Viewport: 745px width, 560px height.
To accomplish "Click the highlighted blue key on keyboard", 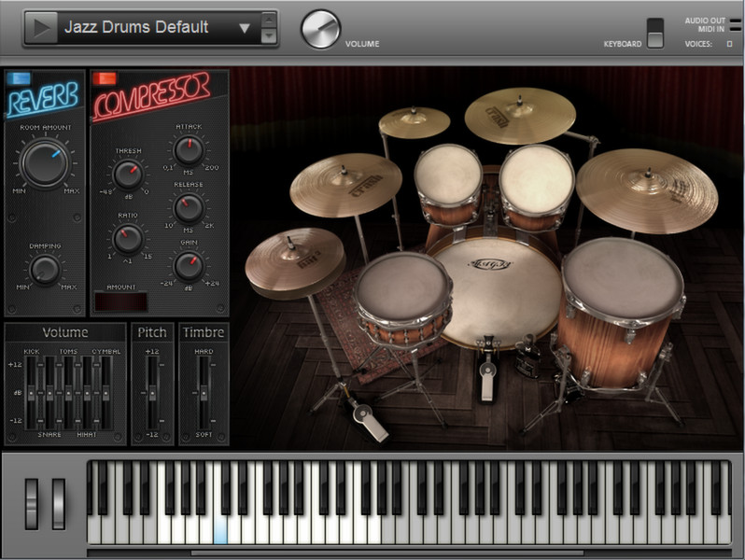I will pyautogui.click(x=220, y=530).
